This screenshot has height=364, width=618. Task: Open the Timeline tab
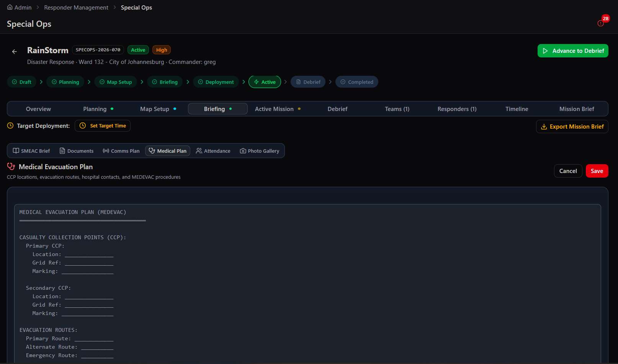517,109
